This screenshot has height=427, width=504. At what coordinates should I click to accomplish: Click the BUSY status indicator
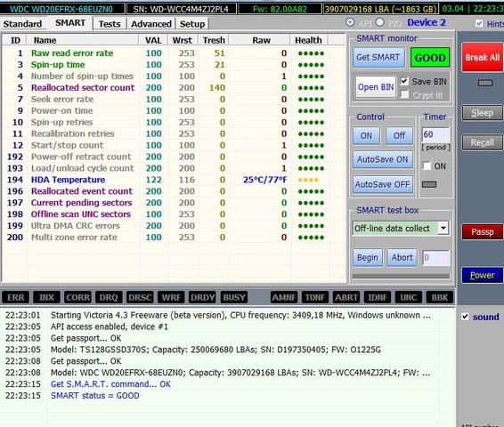tap(233, 298)
